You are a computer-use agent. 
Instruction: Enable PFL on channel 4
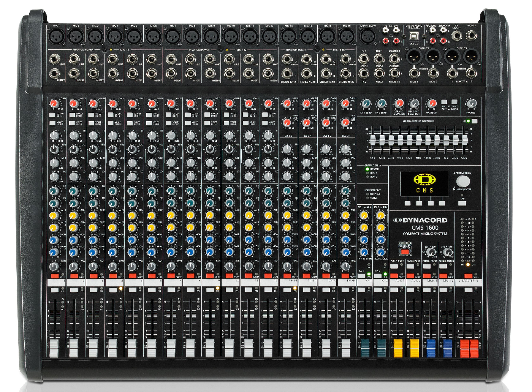pos(113,290)
